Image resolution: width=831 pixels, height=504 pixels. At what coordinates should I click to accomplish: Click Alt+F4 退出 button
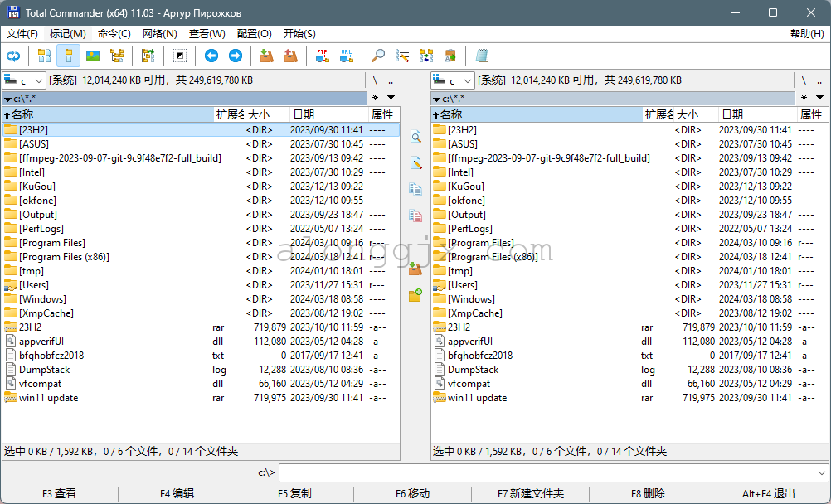tap(769, 494)
